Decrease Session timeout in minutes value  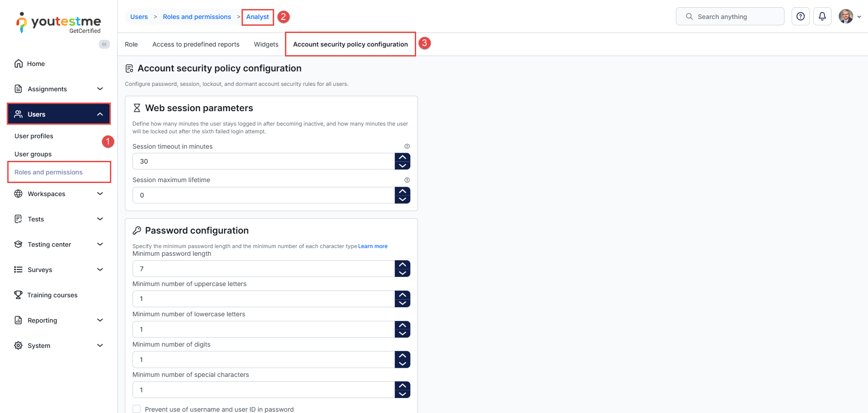(x=403, y=165)
